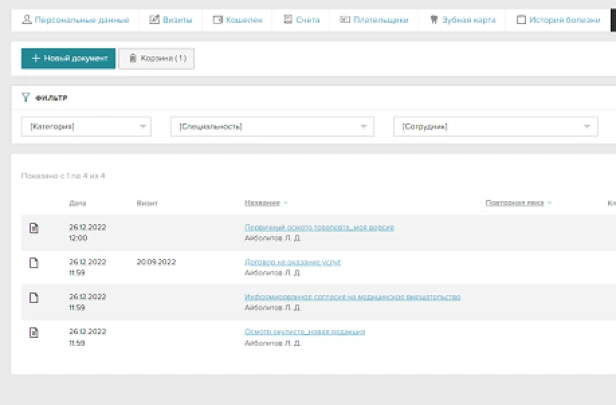Open the Категория dropdown filter

click(x=86, y=127)
